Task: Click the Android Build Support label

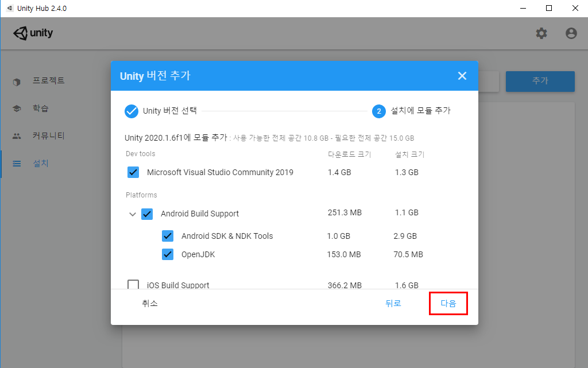Action: pos(200,214)
